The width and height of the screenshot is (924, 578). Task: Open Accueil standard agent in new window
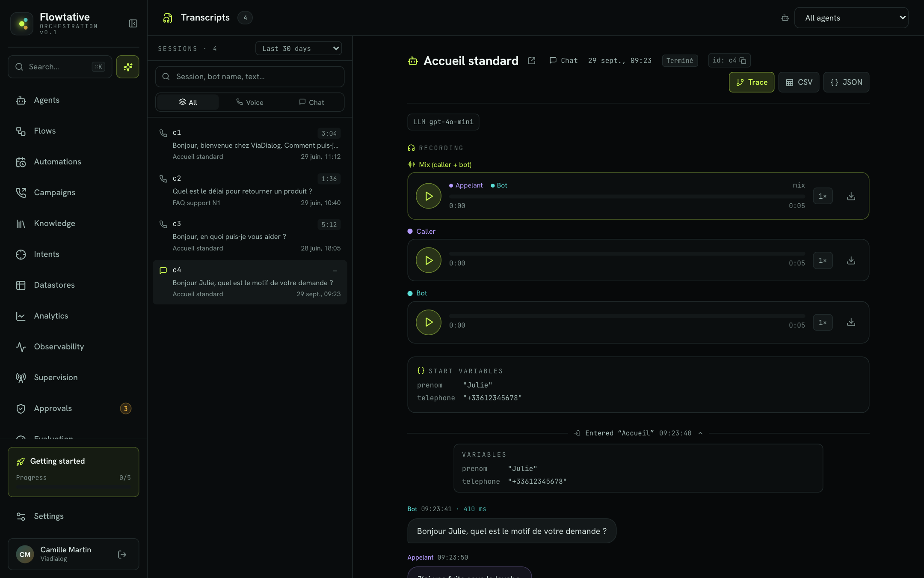(x=532, y=61)
